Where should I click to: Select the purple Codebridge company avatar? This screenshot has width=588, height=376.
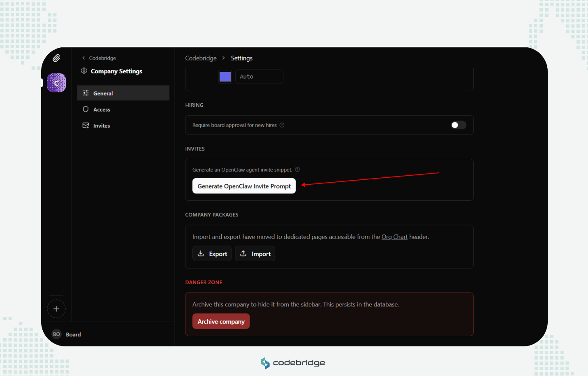(x=56, y=83)
